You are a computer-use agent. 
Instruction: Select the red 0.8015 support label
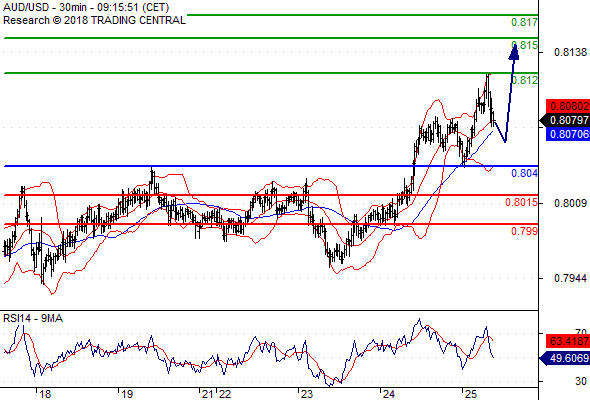[521, 202]
